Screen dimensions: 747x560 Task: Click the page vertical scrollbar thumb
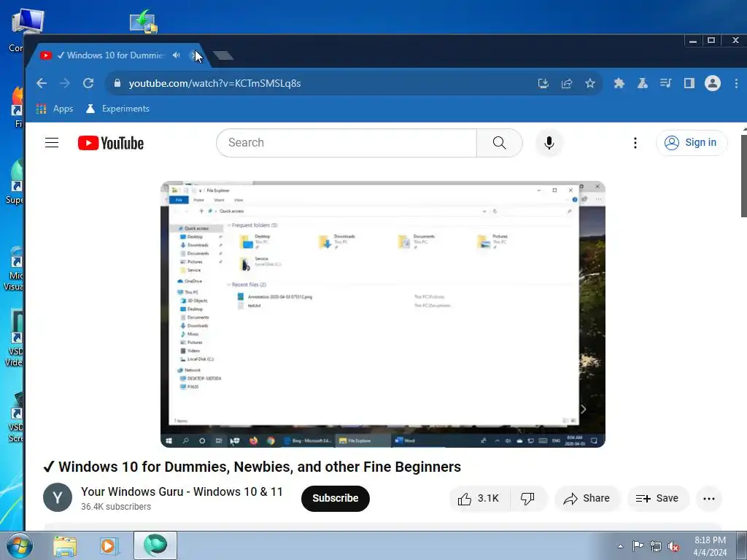pos(743,176)
